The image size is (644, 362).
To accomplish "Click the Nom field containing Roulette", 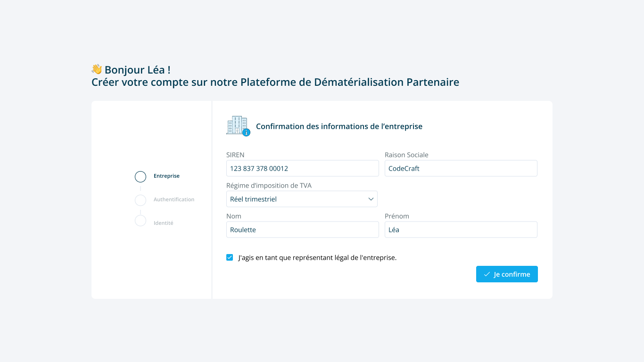I will 302,230.
